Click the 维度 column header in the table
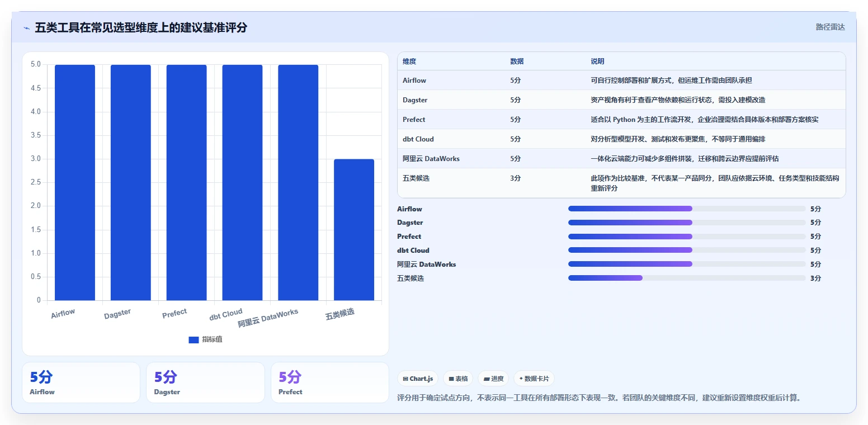The image size is (868, 425). [409, 62]
